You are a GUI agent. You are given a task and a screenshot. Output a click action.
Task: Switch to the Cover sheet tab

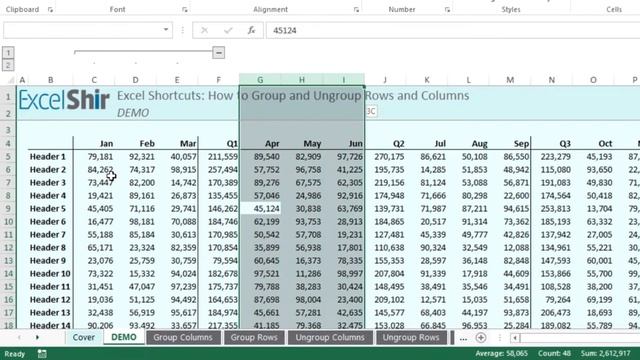click(84, 338)
